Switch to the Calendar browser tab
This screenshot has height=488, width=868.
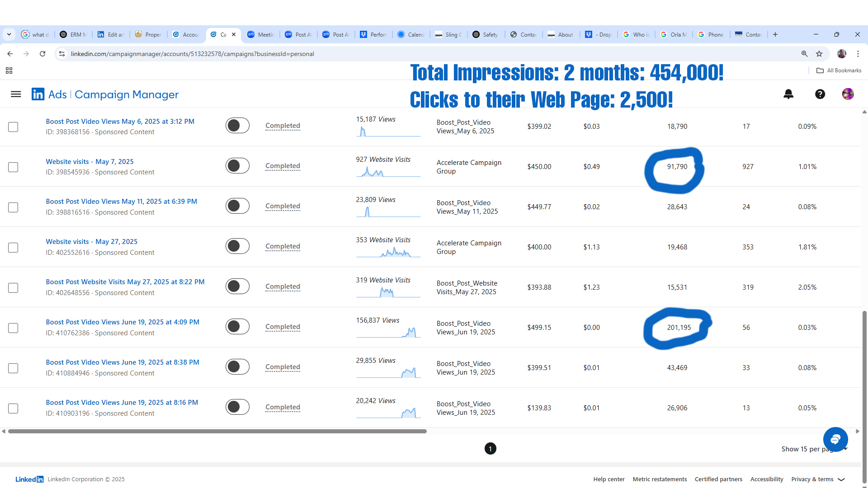pyautogui.click(x=411, y=34)
